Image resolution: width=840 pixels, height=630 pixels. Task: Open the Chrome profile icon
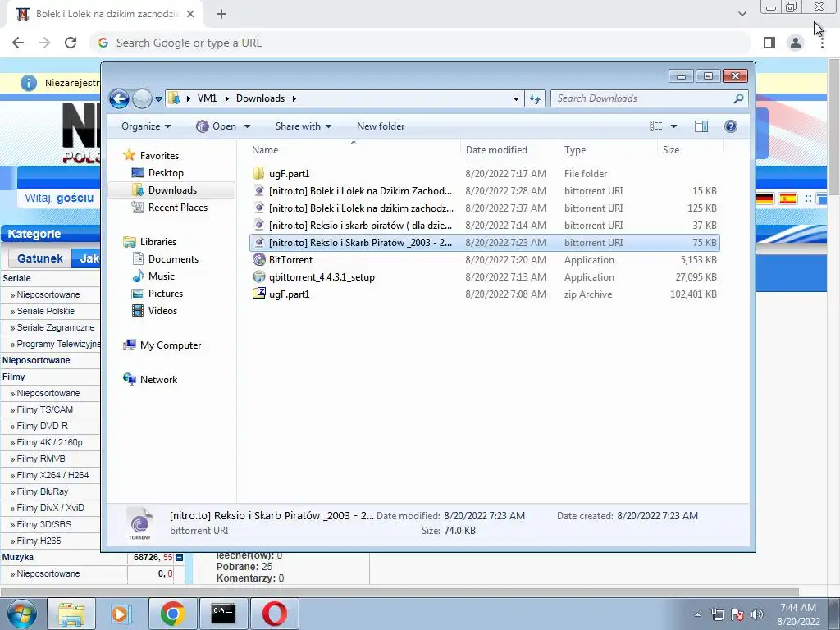(x=796, y=43)
